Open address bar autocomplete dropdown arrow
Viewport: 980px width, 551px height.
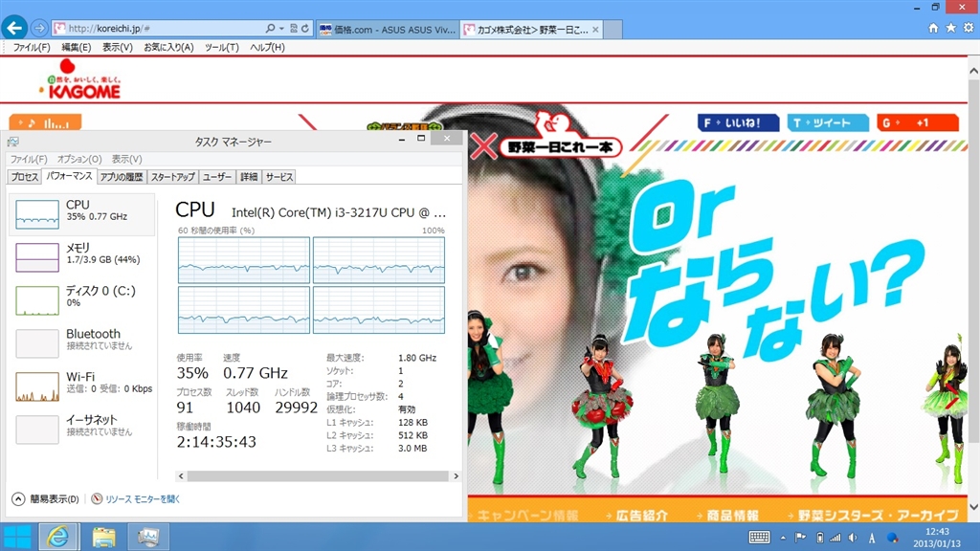(x=281, y=28)
